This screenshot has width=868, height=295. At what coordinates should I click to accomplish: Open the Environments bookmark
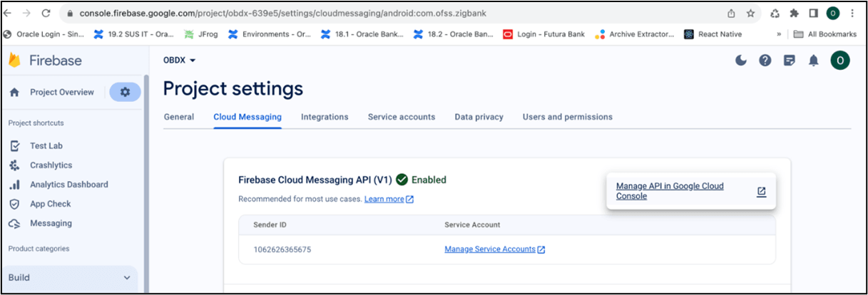click(x=269, y=33)
